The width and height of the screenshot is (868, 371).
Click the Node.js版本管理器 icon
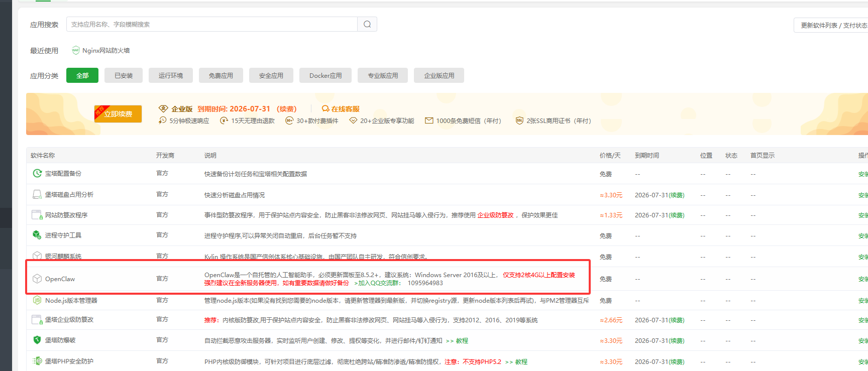37,300
